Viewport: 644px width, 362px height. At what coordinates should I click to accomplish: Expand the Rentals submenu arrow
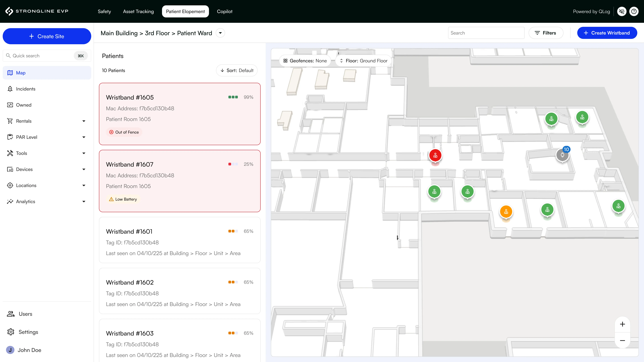(84, 121)
